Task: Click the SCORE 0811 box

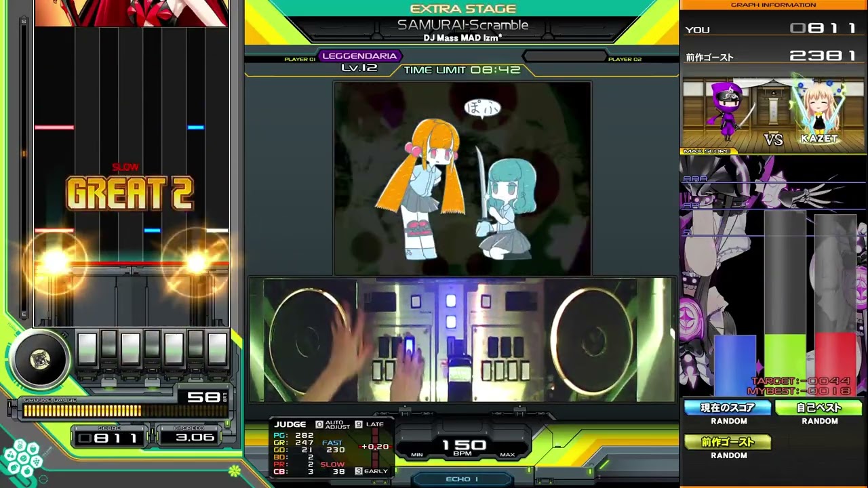Action: pos(109,437)
